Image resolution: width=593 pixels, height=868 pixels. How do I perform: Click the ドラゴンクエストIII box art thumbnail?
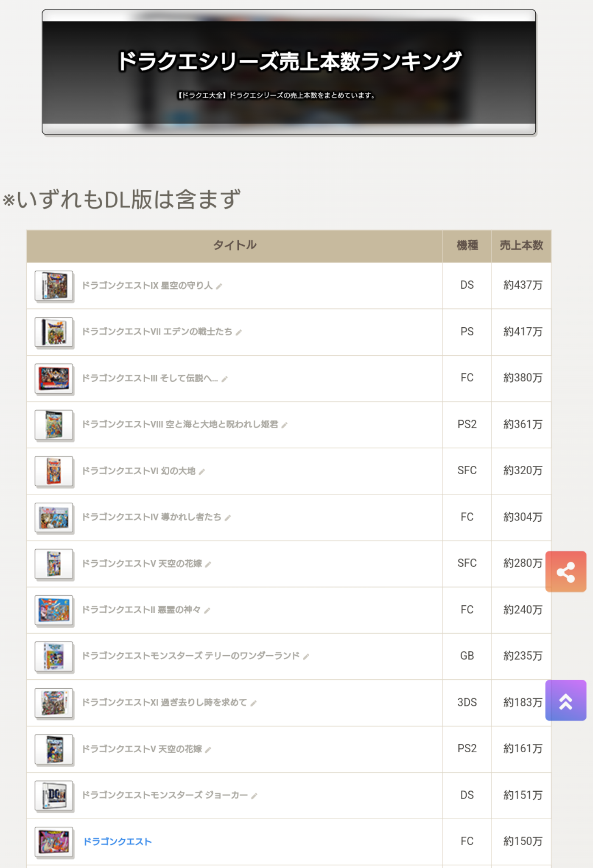pyautogui.click(x=54, y=379)
